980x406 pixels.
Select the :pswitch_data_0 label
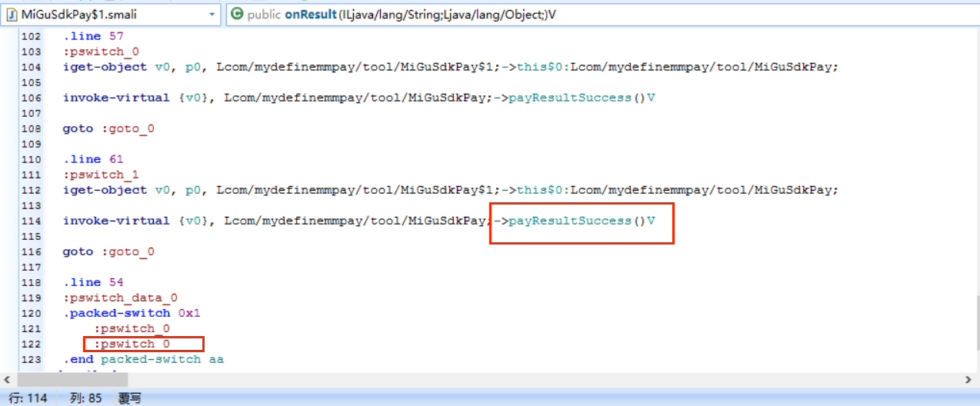click(120, 298)
